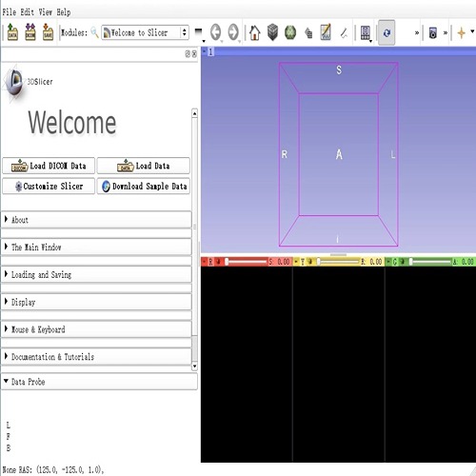
Task: Click the panel scrollbar up arrow
Action: (x=194, y=113)
